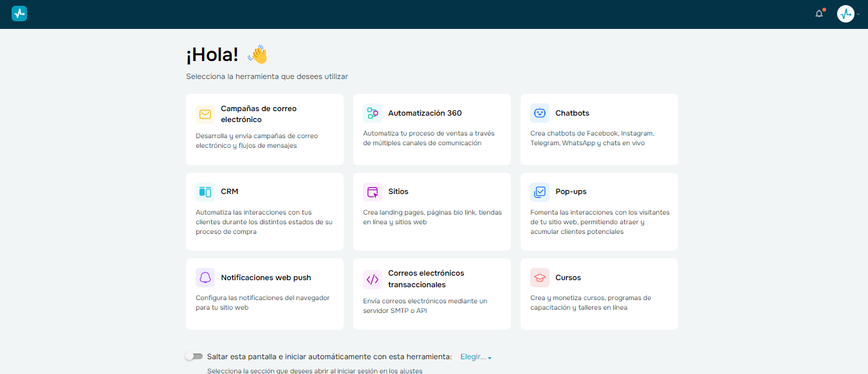Click the SendPulse logo in the top bar
Screen dimensions: 868x374
(x=19, y=13)
